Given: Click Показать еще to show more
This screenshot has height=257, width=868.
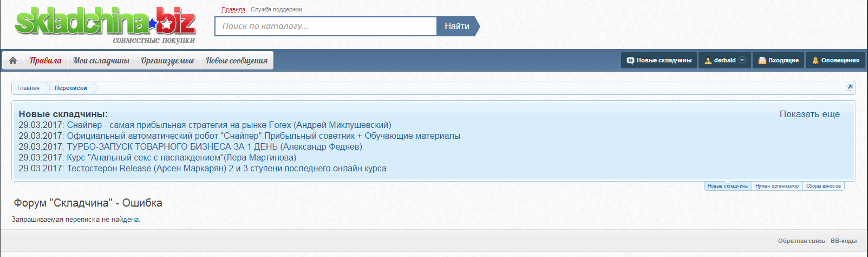Looking at the screenshot, I should point(810,114).
